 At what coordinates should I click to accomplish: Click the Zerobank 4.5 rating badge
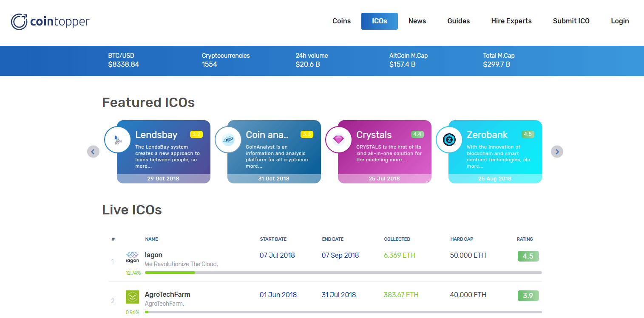click(x=528, y=134)
